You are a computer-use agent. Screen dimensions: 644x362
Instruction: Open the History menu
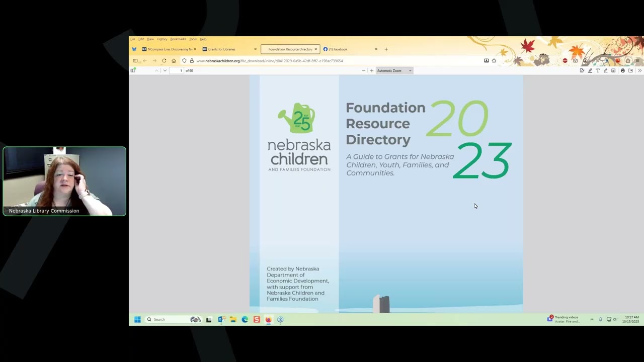pyautogui.click(x=162, y=39)
